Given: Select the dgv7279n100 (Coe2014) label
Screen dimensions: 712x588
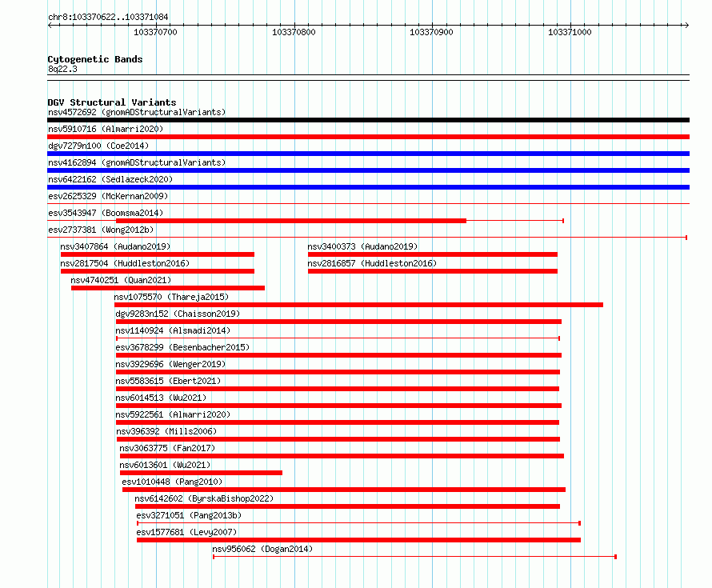Looking at the screenshot, I should click(x=98, y=146).
